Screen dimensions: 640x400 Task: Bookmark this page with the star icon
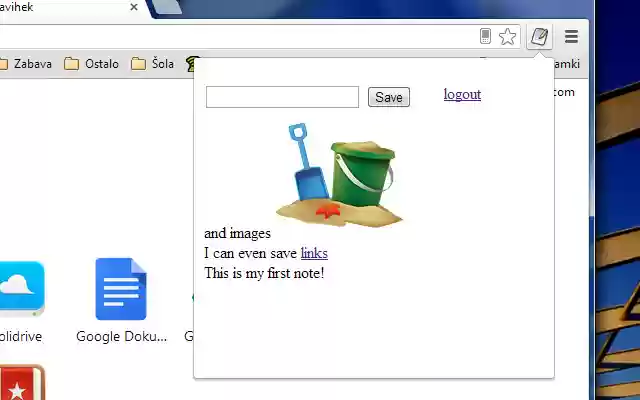coord(507,37)
